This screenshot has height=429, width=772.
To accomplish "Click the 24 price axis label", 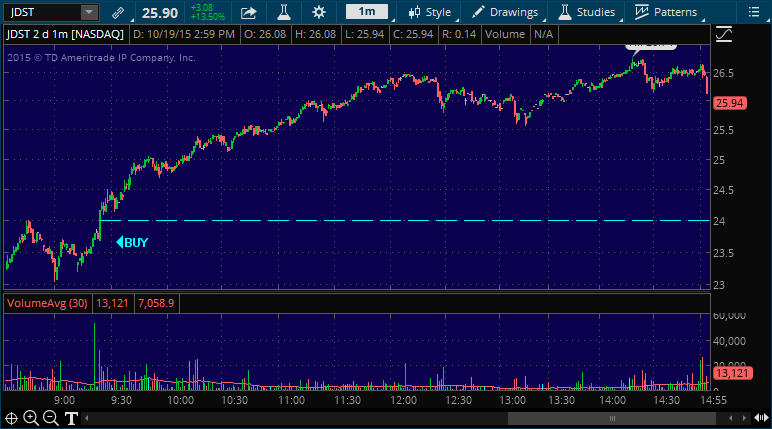I will (719, 221).
